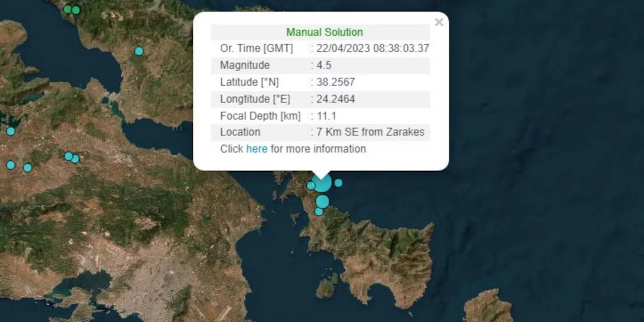Click the right marker of the bottom-left cyan pair
This screenshot has height=322, width=644.
27,168
